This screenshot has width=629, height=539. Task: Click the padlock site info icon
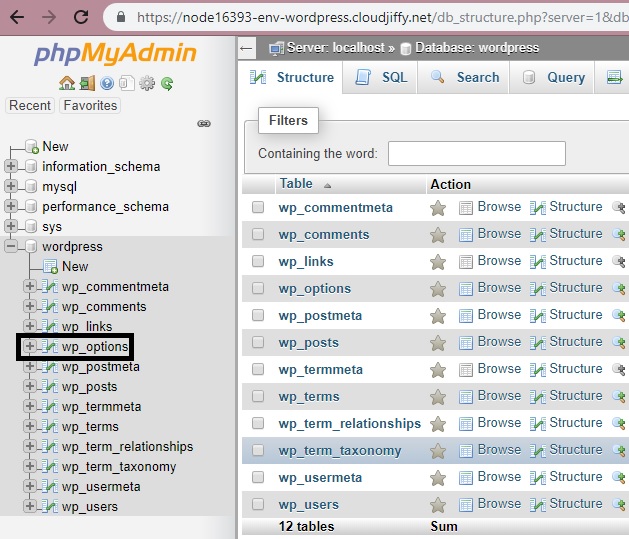point(121,17)
